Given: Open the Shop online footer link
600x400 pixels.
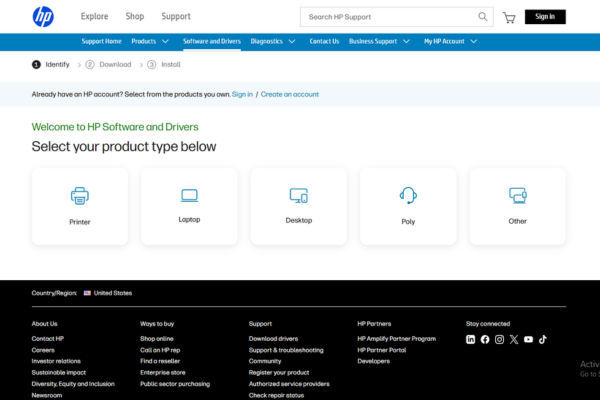Looking at the screenshot, I should tap(157, 339).
